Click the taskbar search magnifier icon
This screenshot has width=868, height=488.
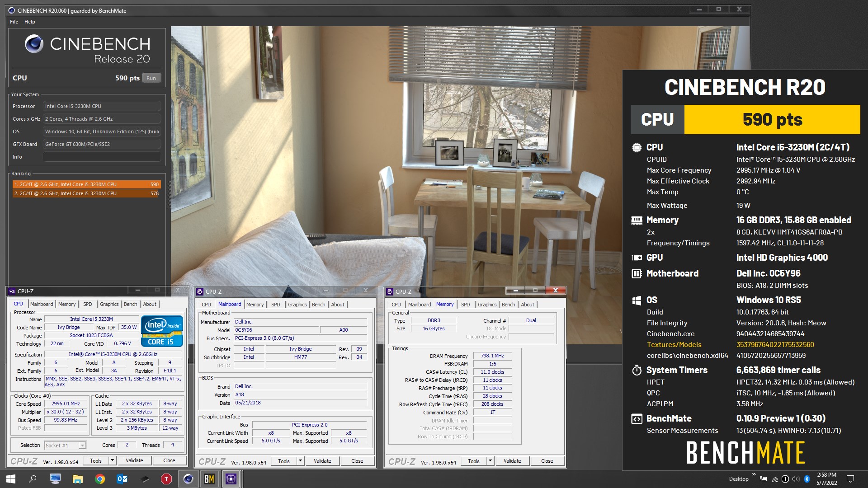pyautogui.click(x=33, y=479)
